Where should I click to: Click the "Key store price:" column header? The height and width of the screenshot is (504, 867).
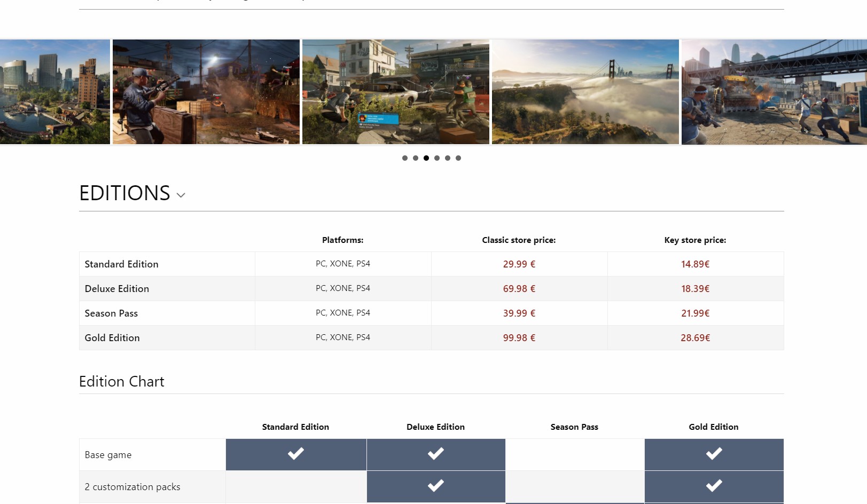click(x=696, y=240)
